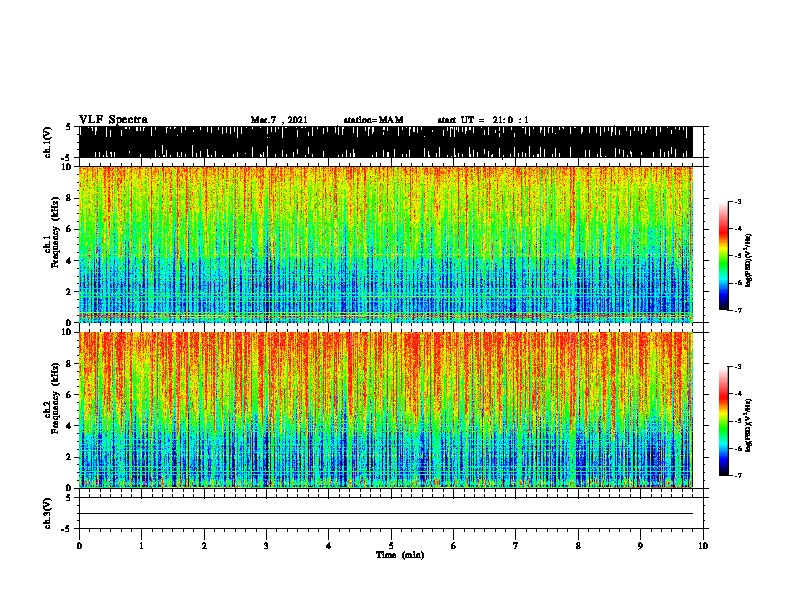The image size is (792, 612).
Task: Click the time axis tick label "4"
Action: (x=329, y=546)
